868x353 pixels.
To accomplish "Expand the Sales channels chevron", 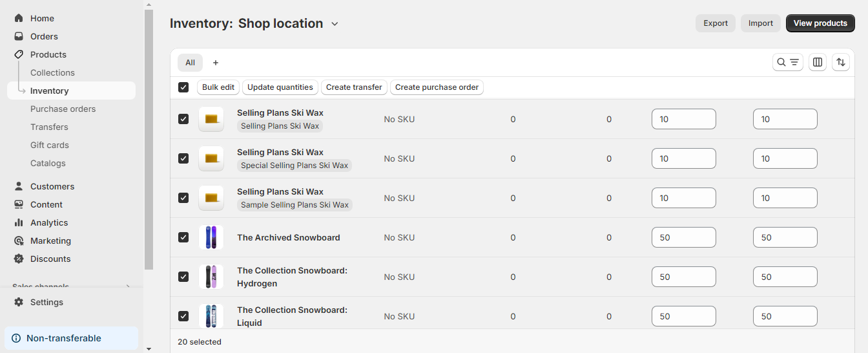I will [x=128, y=286].
